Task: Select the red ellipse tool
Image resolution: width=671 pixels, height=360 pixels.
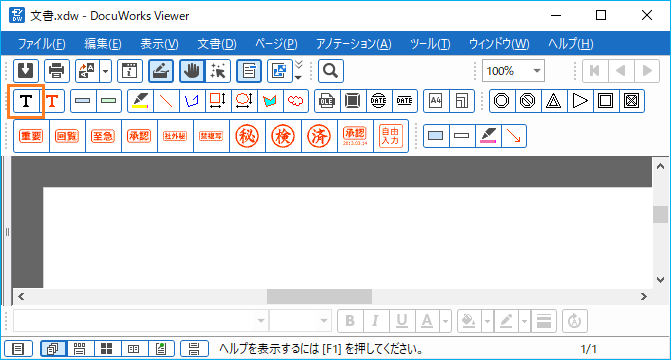Action: coord(244,101)
